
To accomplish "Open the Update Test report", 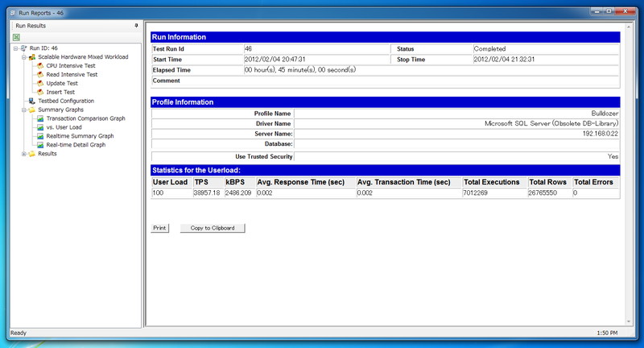I will (62, 84).
